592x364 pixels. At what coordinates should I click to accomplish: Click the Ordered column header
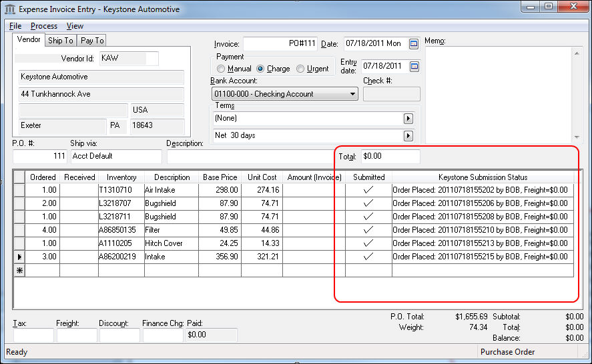[x=43, y=177]
